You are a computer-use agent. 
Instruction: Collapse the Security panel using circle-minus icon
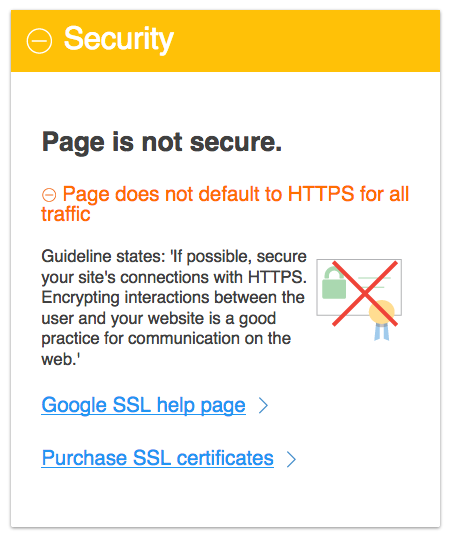coord(39,41)
